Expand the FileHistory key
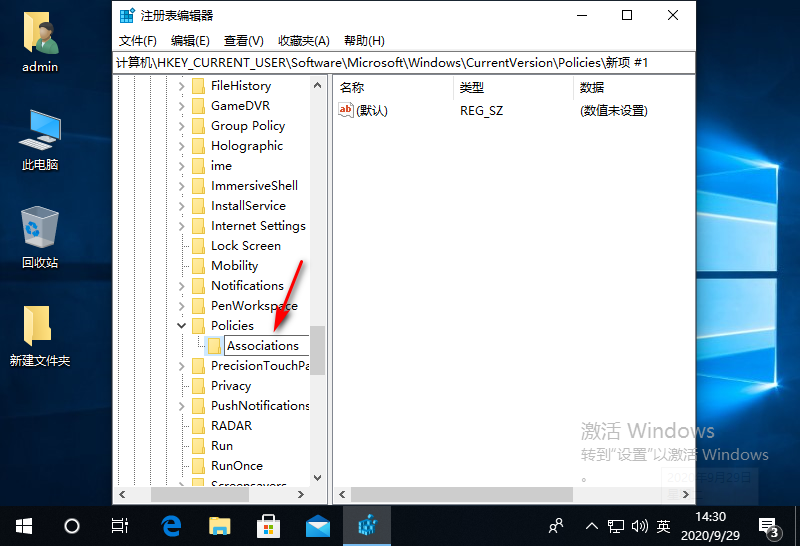The height and width of the screenshot is (546, 800). pyautogui.click(x=182, y=86)
